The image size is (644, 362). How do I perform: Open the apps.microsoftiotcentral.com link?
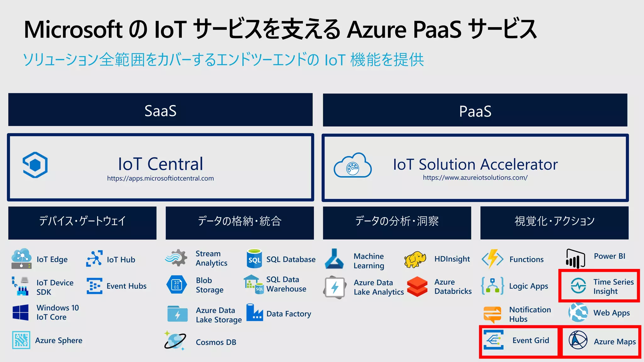(x=160, y=178)
